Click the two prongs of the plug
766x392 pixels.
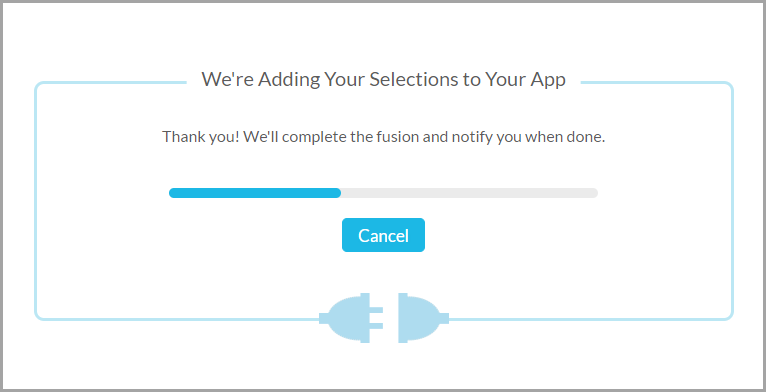(x=376, y=318)
